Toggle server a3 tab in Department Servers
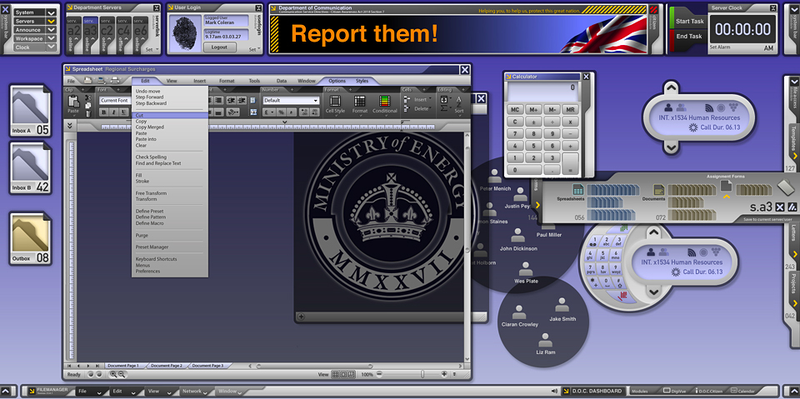 click(x=90, y=35)
